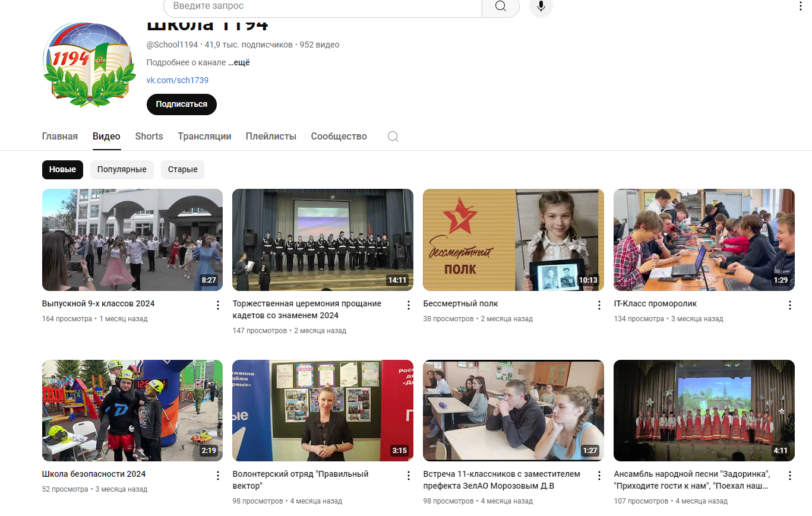Switch to the Главная tab
The height and width of the screenshot is (516, 812).
tap(60, 137)
